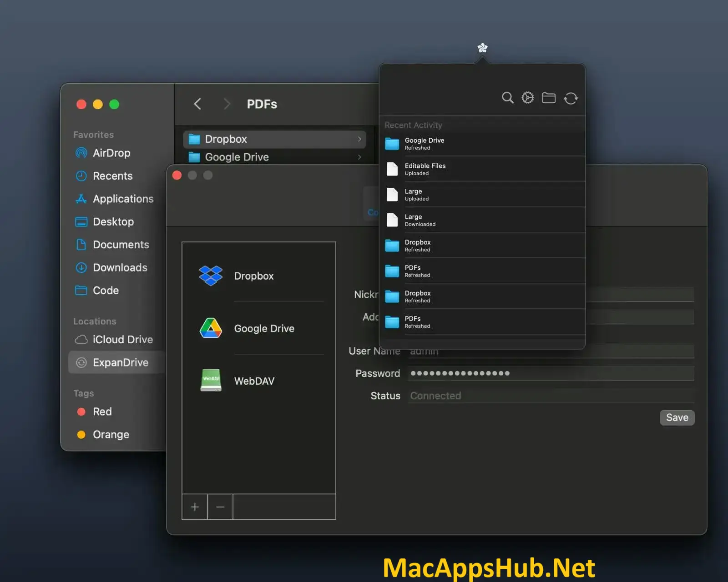Click the Save button
Viewport: 728px width, 582px height.
(x=677, y=417)
